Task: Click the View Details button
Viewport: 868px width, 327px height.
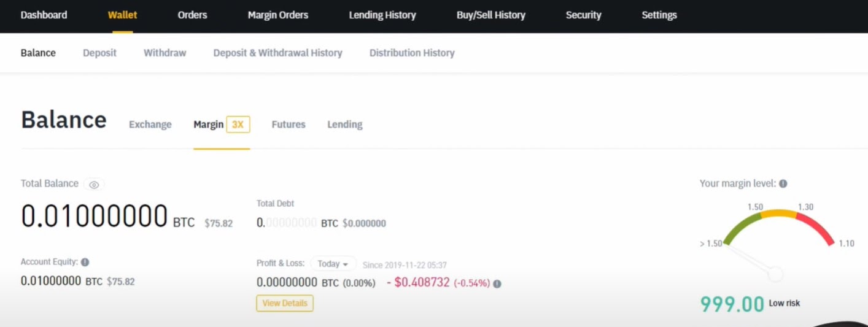Action: 285,303
